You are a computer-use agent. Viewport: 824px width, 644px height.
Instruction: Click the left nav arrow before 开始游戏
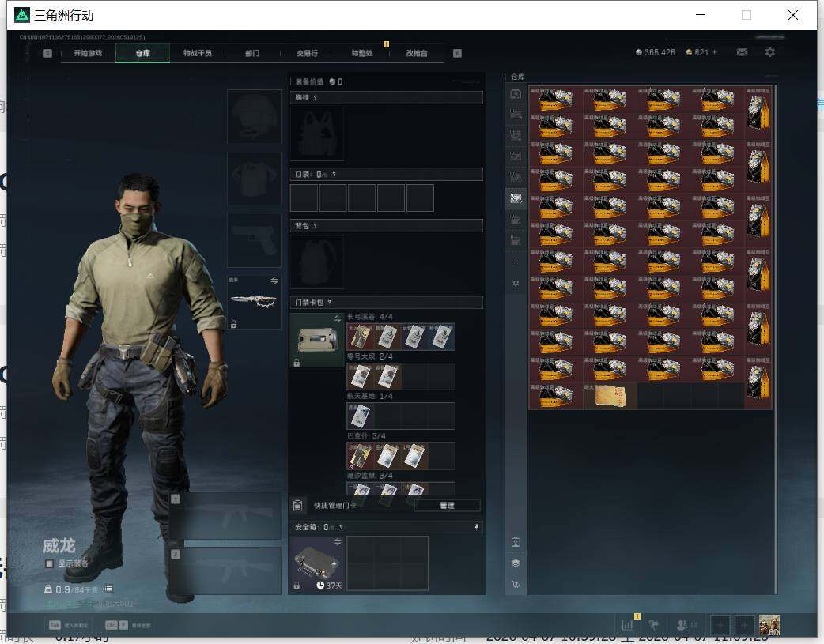pyautogui.click(x=47, y=53)
